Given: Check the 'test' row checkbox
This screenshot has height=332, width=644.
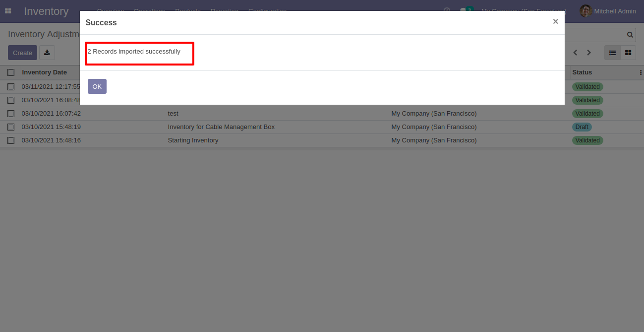Looking at the screenshot, I should [x=11, y=114].
